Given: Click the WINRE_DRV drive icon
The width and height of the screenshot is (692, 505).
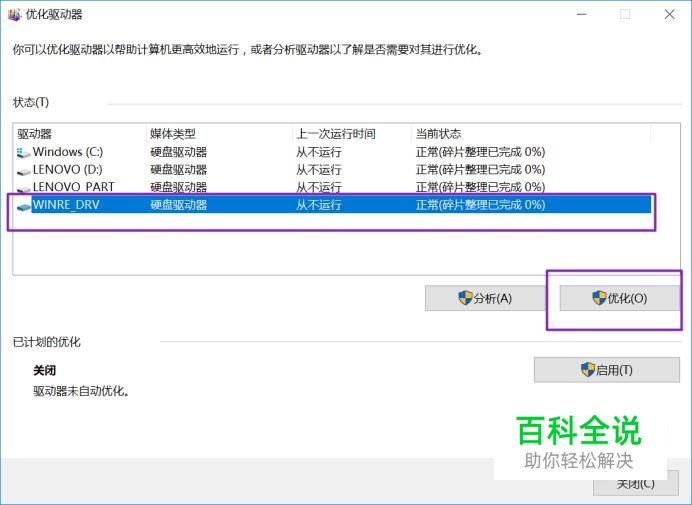Looking at the screenshot, I should (23, 206).
